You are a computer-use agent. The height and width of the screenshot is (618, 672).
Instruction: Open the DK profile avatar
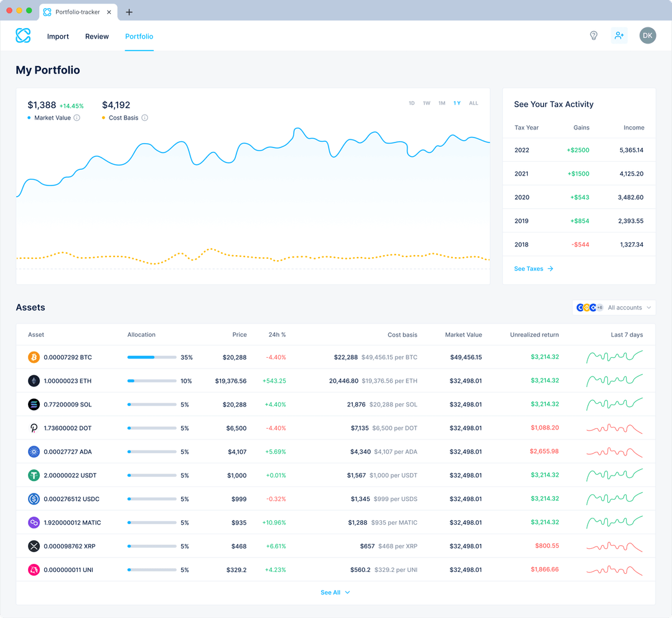[x=648, y=35]
